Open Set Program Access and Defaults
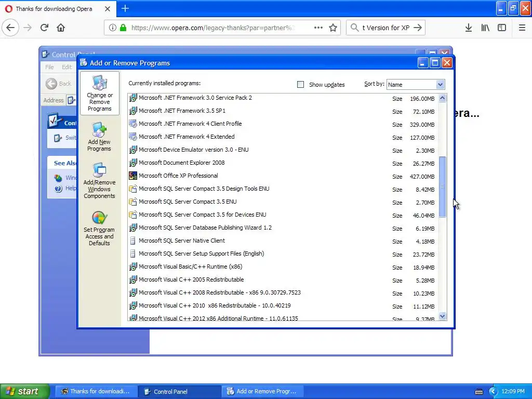532x399 pixels. point(99,229)
